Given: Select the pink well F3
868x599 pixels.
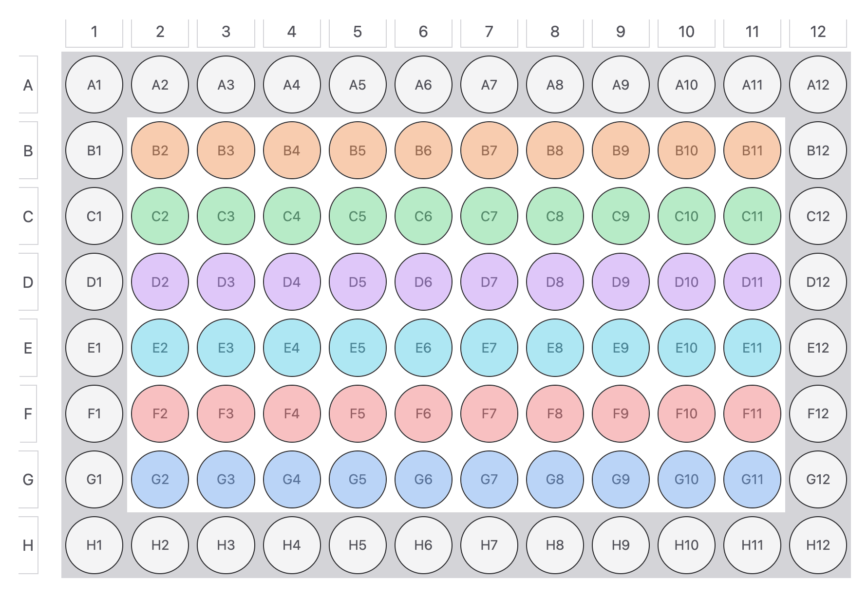Looking at the screenshot, I should [x=226, y=413].
